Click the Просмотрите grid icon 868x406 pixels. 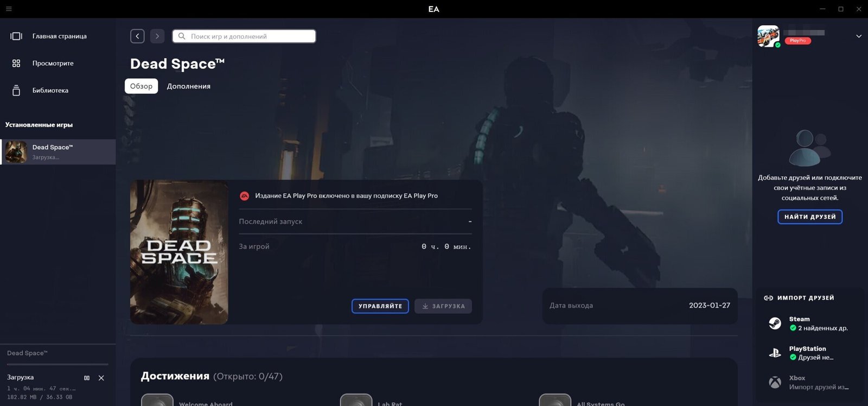[x=16, y=63]
